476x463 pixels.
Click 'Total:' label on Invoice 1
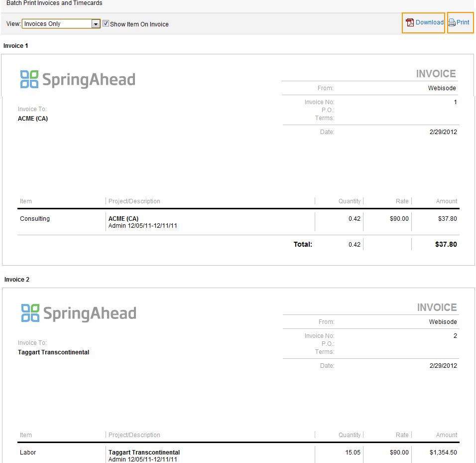click(x=303, y=244)
